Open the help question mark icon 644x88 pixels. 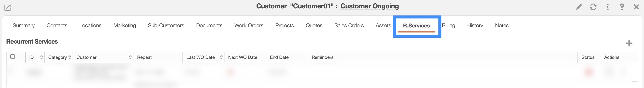[622, 7]
